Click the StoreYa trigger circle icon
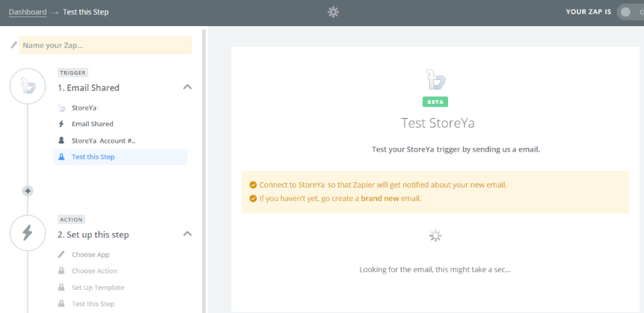The width and height of the screenshot is (644, 313). (28, 87)
